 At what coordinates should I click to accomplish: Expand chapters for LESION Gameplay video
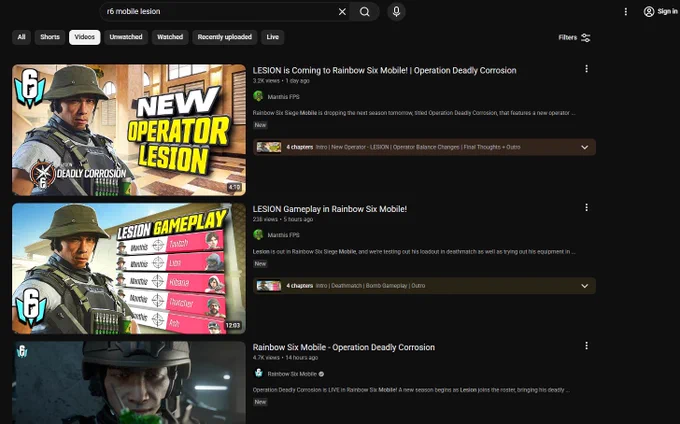coord(585,286)
